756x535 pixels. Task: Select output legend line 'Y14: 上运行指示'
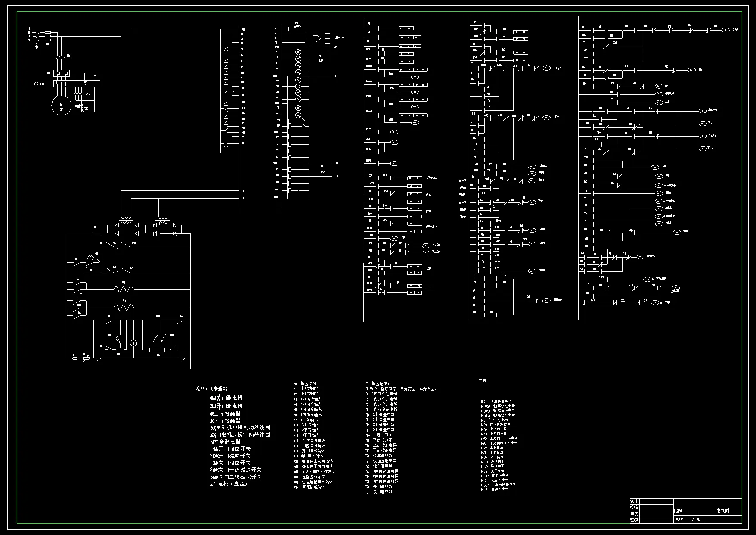(x=378, y=435)
